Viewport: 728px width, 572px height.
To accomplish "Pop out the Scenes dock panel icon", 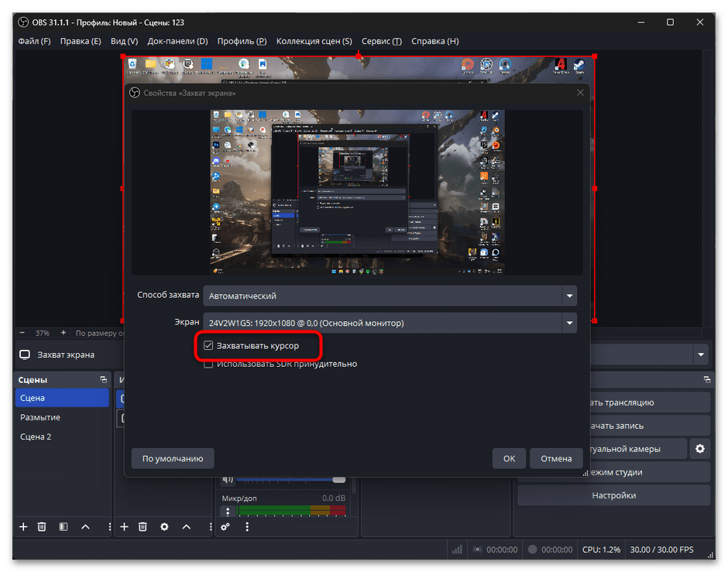I will [104, 379].
